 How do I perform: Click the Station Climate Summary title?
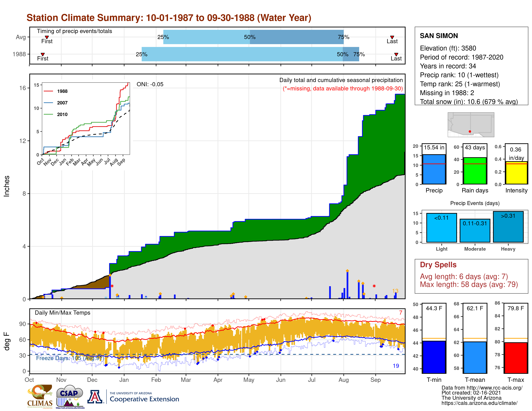[169, 18]
